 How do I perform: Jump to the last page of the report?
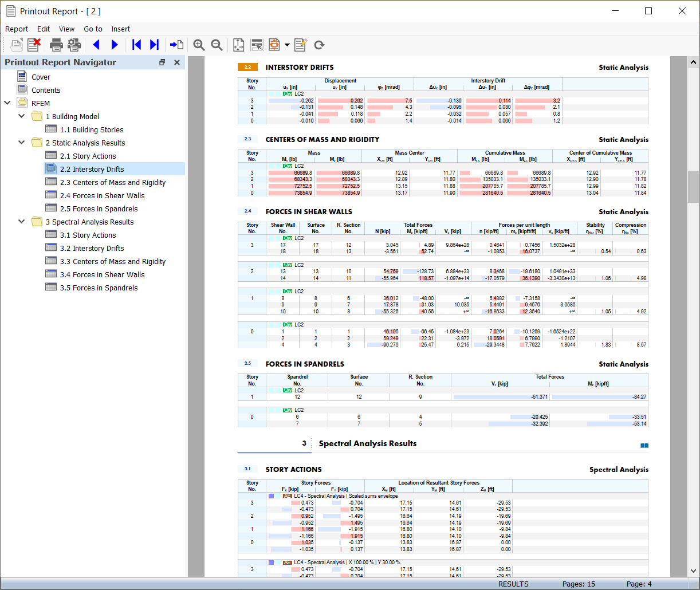pos(154,45)
